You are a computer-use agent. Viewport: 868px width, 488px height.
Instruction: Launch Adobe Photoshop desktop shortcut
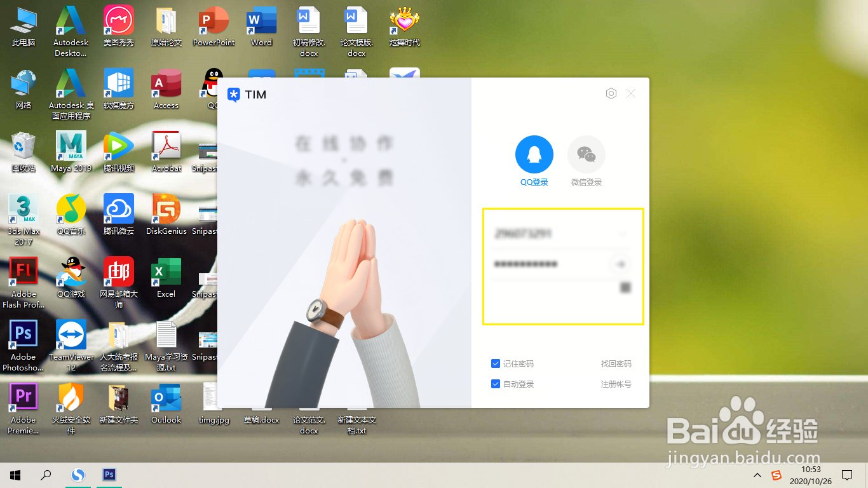[x=24, y=346]
